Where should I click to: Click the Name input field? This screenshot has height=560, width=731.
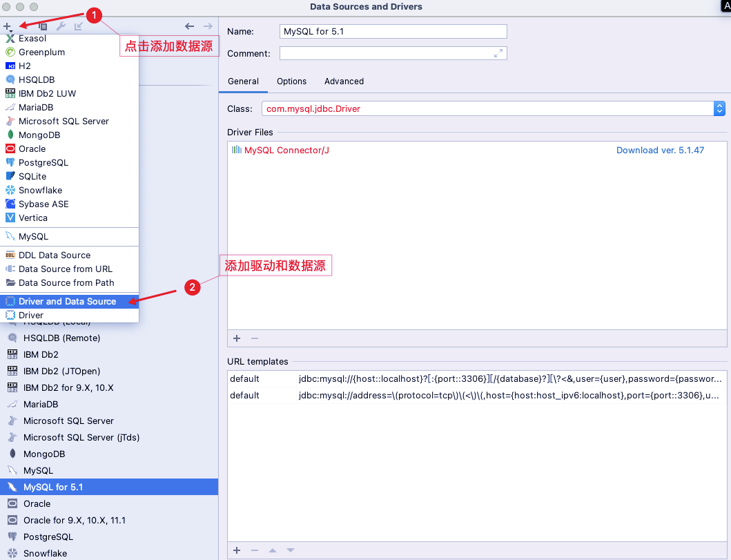click(x=393, y=32)
